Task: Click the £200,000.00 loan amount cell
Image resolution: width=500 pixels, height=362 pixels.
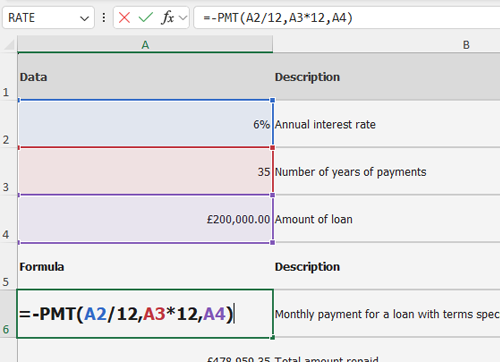Action: pyautogui.click(x=145, y=219)
